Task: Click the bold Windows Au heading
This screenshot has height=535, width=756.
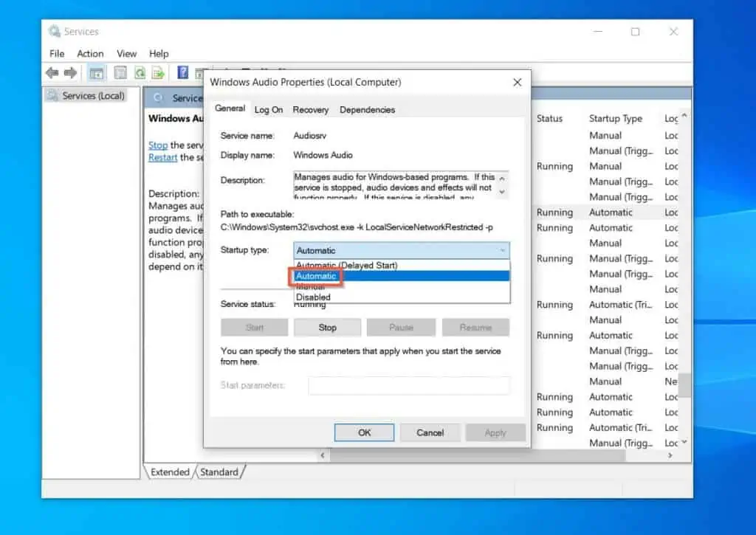Action: (x=176, y=118)
